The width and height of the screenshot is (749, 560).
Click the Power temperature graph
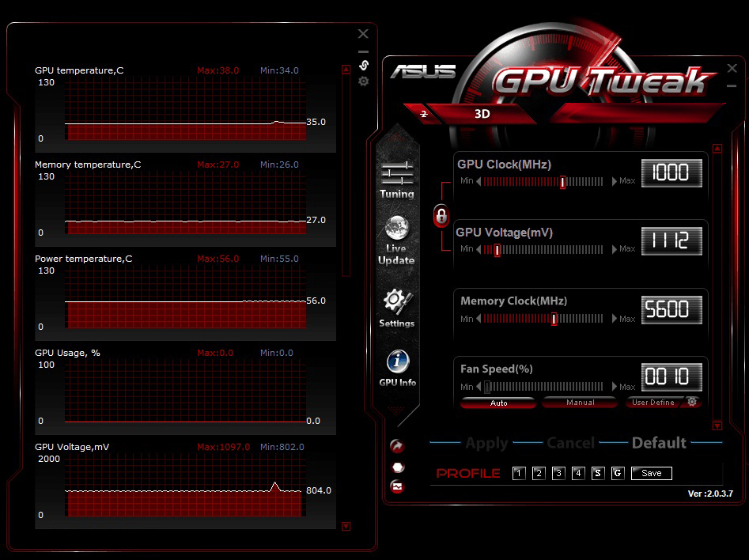185,297
